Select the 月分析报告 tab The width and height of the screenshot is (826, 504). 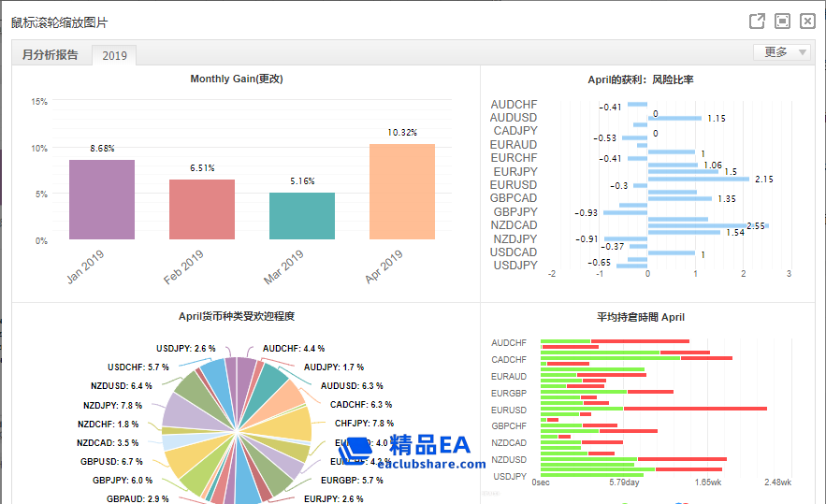[50, 55]
